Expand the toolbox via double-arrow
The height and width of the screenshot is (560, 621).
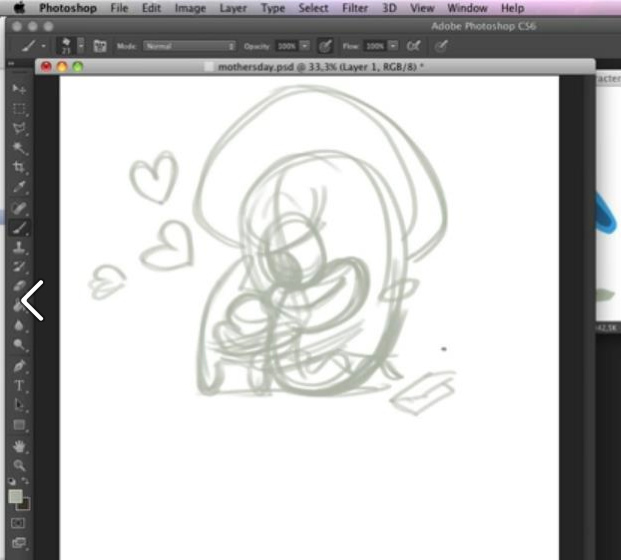[x=11, y=63]
